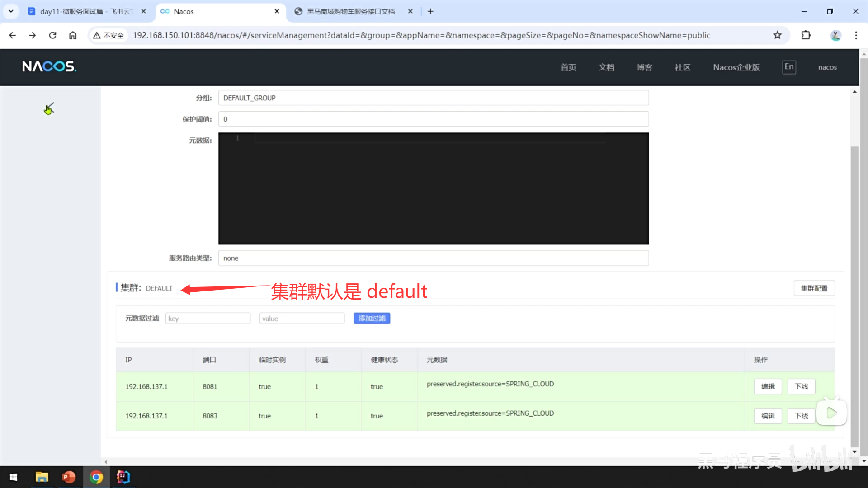The height and width of the screenshot is (488, 868).
Task: Expand the tab search dropdown arrow
Action: pyautogui.click(x=11, y=11)
